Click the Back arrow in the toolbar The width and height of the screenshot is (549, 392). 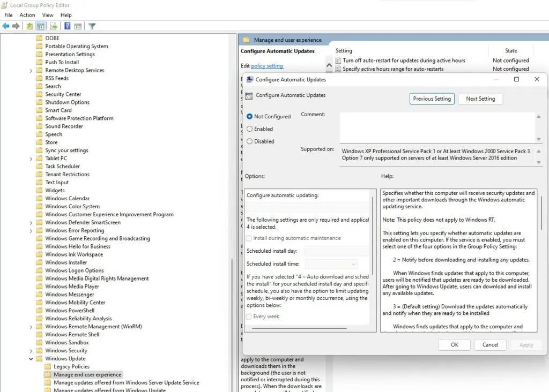[6, 26]
